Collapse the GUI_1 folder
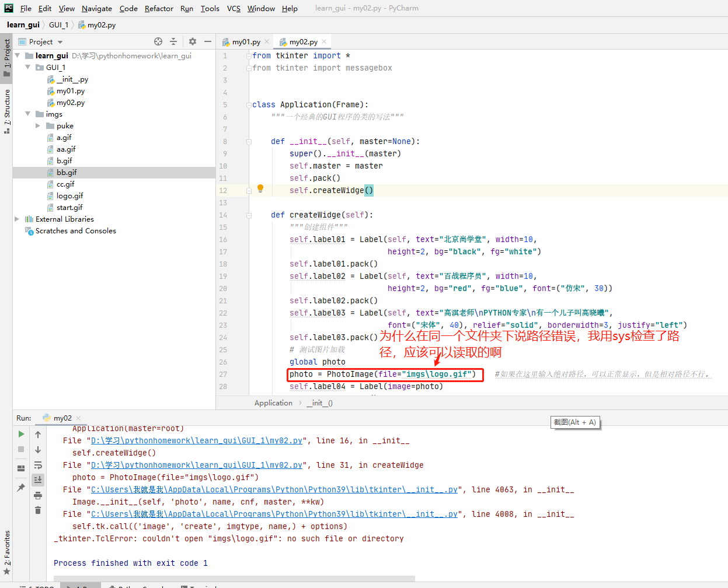Screen dimensions: 728x588 (x=27, y=67)
